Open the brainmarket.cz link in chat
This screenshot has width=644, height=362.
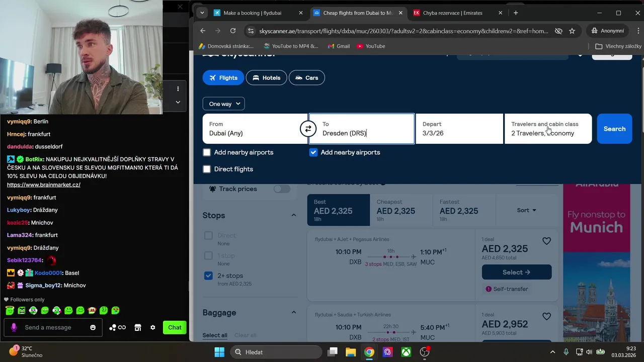(44, 185)
